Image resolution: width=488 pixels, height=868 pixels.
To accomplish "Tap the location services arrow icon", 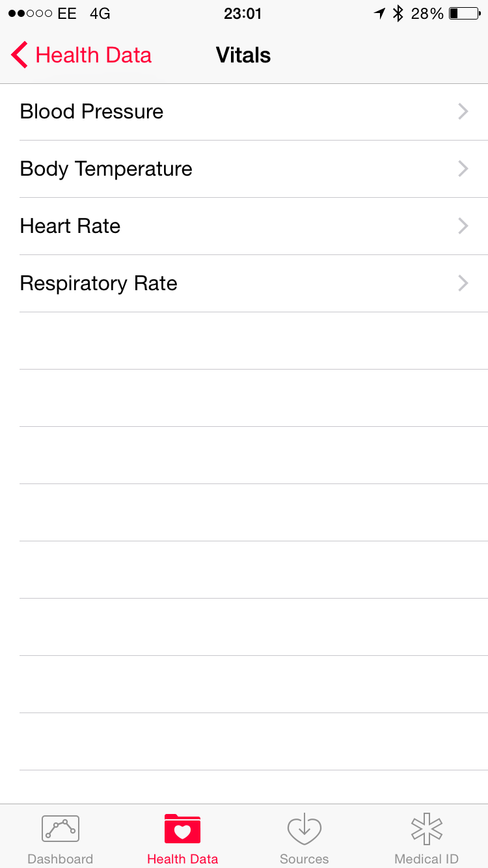I will (x=379, y=14).
